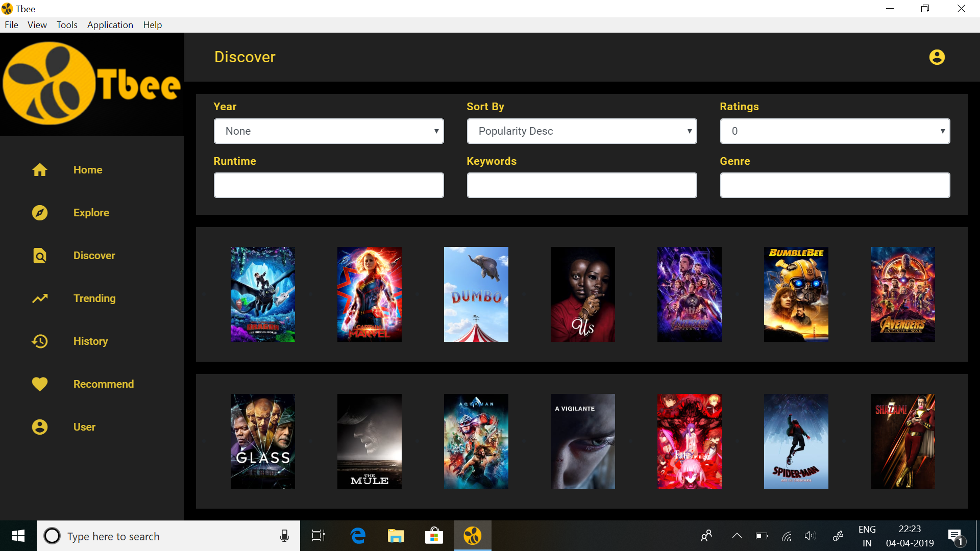Open the Windows Ink pen icon
Screen dimensions: 980x551
[838, 536]
